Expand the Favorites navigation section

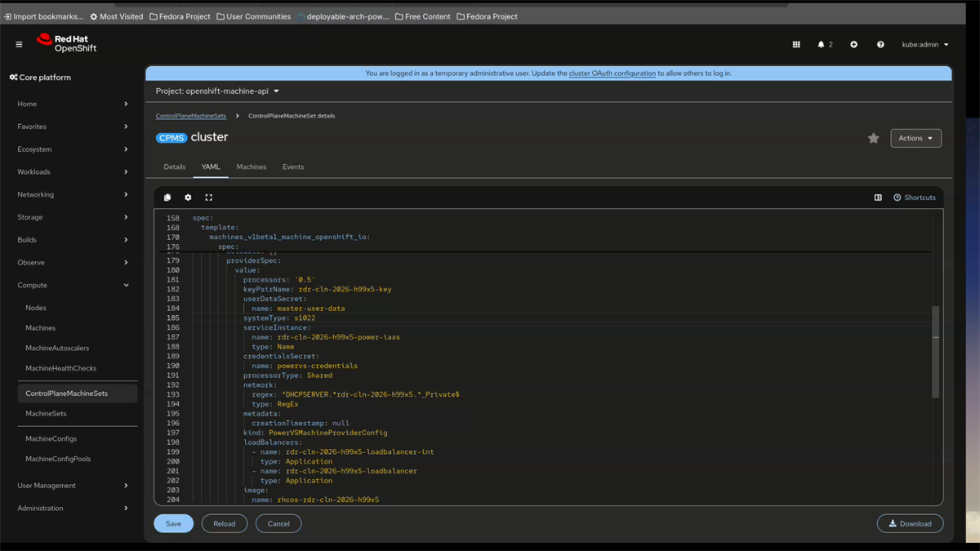point(73,127)
